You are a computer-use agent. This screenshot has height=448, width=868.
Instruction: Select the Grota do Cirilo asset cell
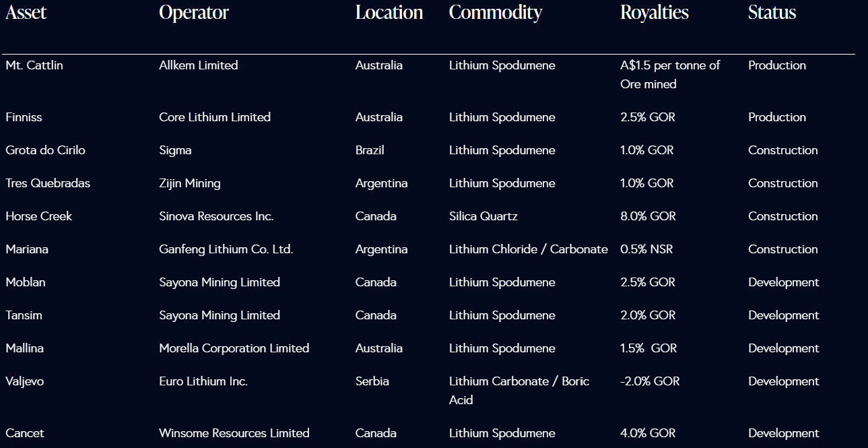coord(46,150)
